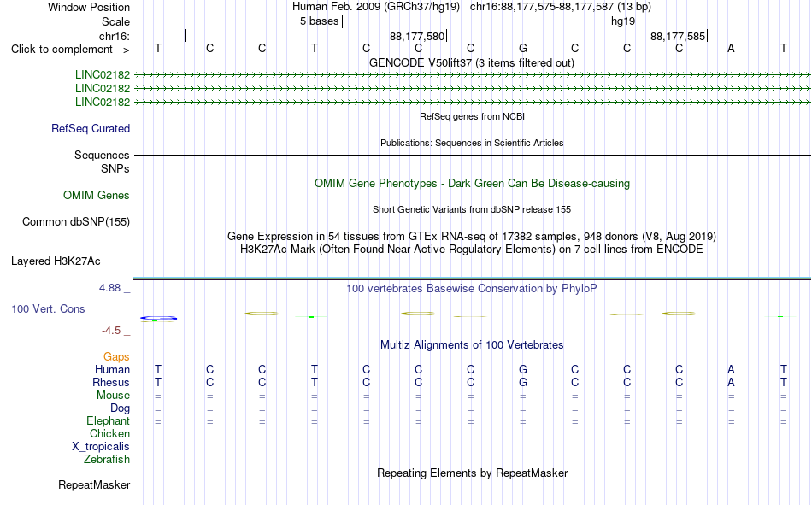Open the OMIM Genes track label

[97, 196]
